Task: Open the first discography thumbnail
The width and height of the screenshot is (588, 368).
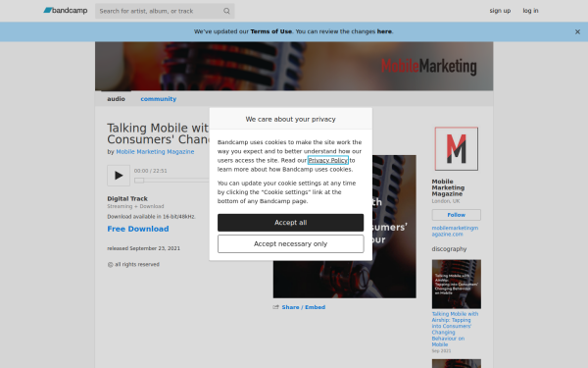Action: [x=457, y=285]
